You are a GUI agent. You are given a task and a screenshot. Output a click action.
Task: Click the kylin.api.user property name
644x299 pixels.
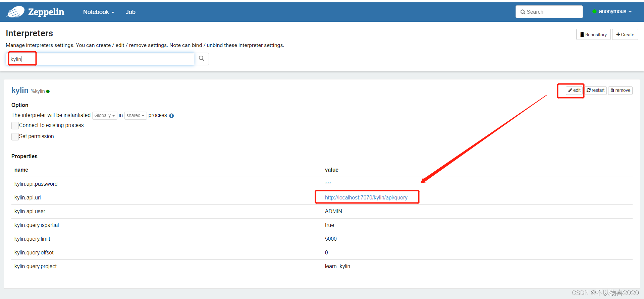(30, 212)
